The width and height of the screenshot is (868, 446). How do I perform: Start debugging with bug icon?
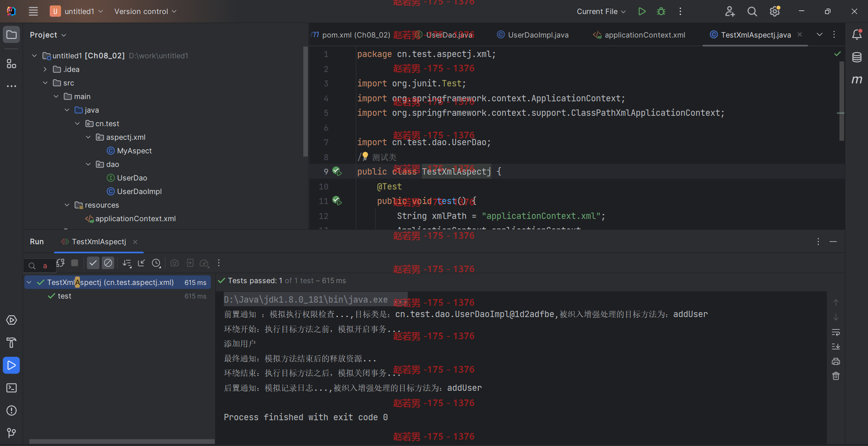pyautogui.click(x=661, y=11)
